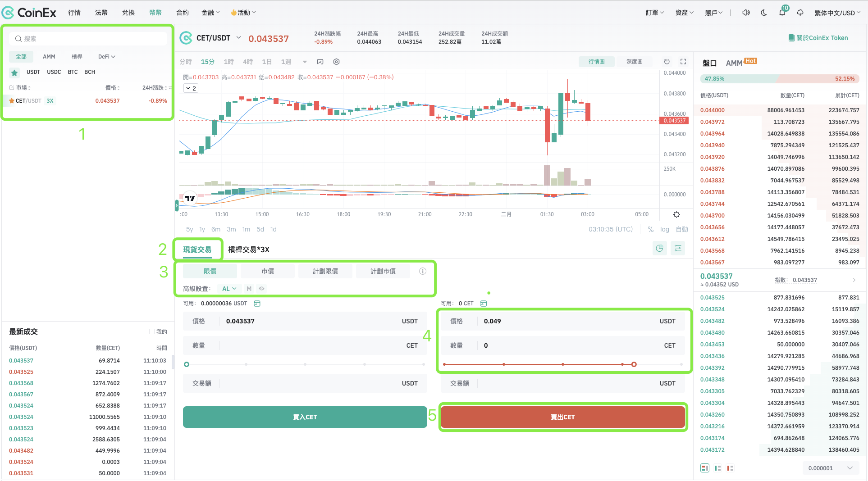Click the search magnifier icon

(18, 39)
